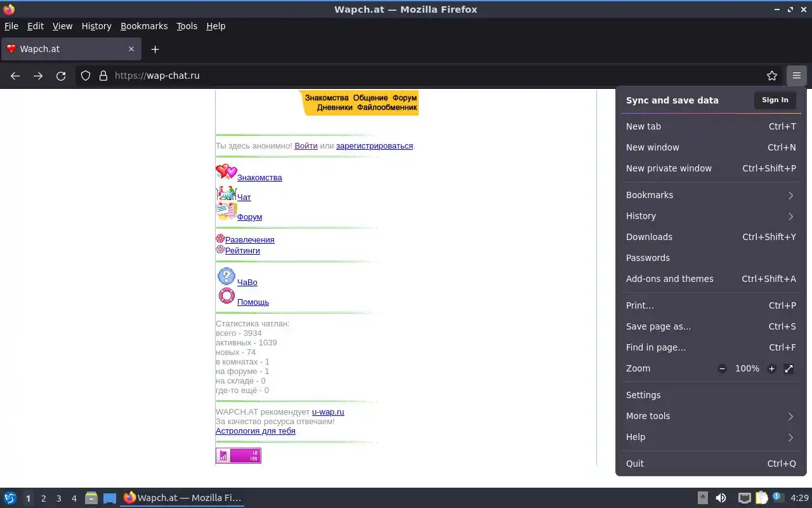Image resolution: width=812 pixels, height=508 pixels.
Task: Select the Wapch.at browser tab
Action: point(70,49)
